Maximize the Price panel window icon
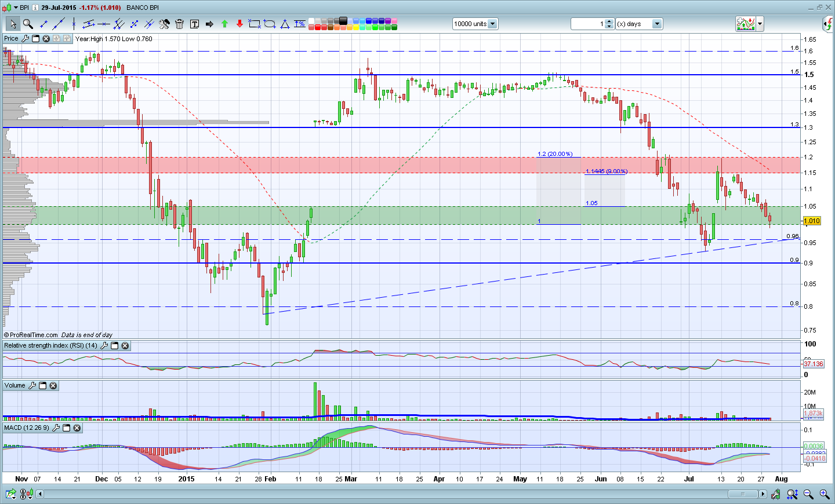This screenshot has width=835, height=504. (x=35, y=39)
